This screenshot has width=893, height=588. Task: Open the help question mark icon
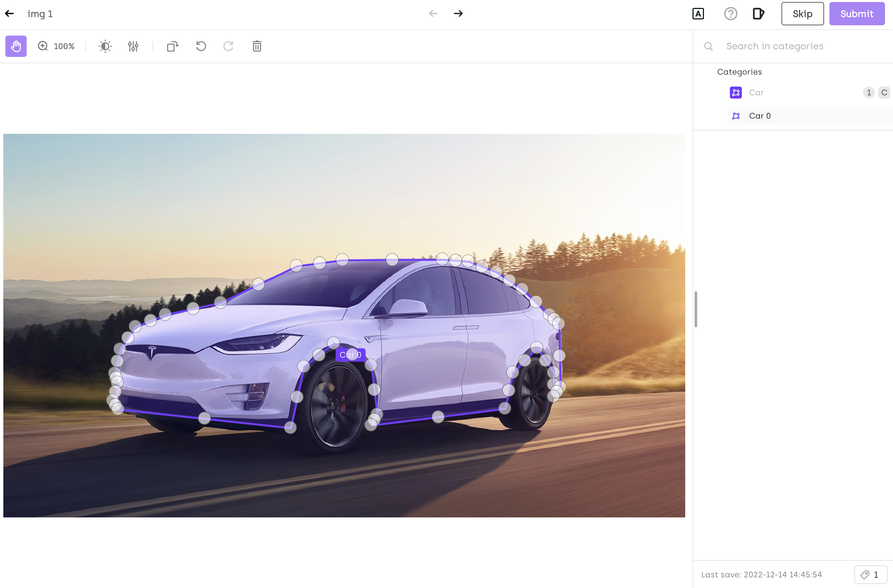tap(730, 14)
